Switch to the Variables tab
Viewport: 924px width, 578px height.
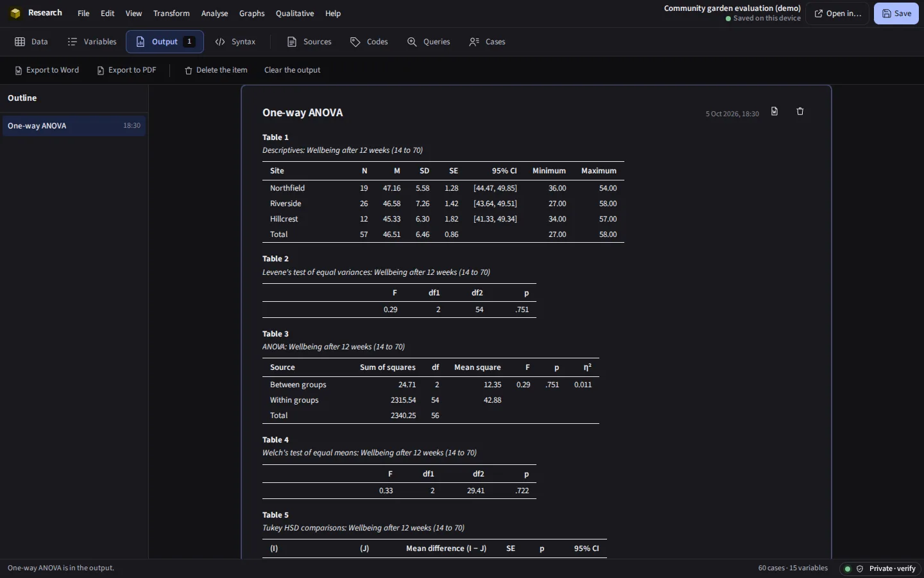point(92,42)
